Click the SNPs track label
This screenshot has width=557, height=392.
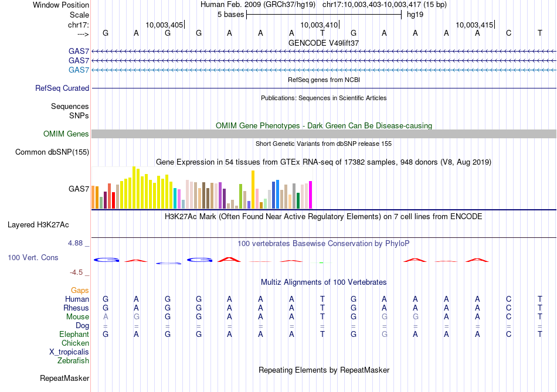79,115
